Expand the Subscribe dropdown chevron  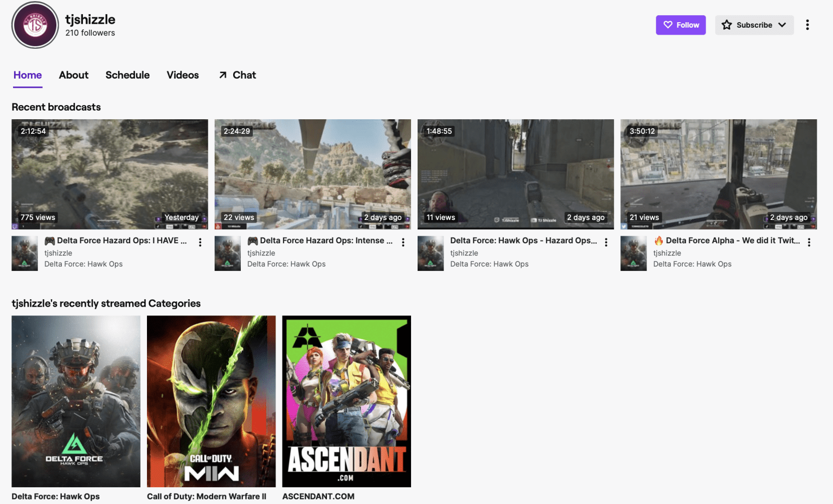[x=783, y=25]
